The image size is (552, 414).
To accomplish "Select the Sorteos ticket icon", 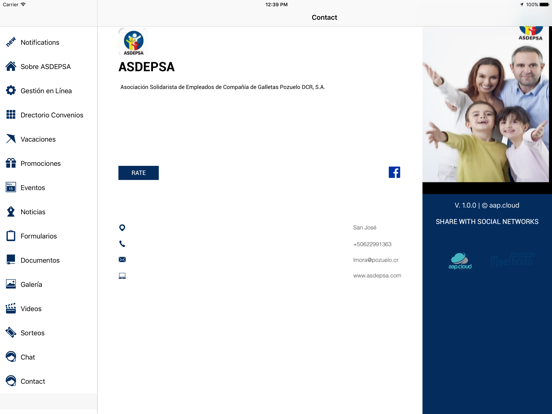I will [x=11, y=333].
